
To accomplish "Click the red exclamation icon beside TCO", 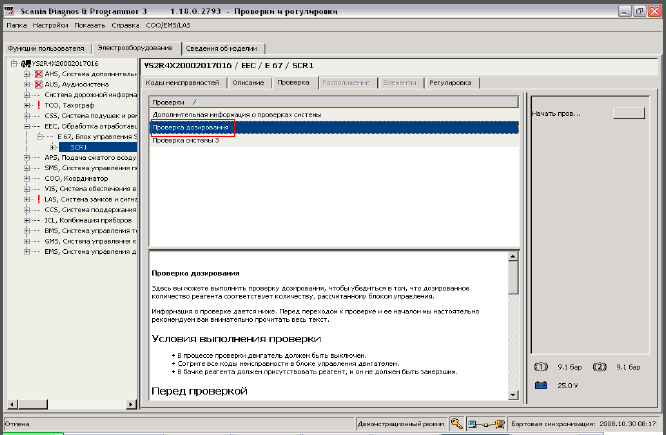I will (38, 105).
